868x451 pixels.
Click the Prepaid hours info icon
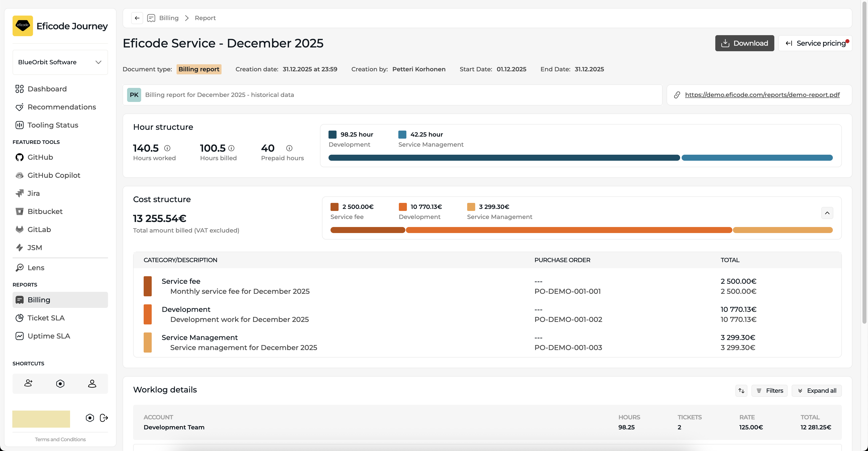click(x=289, y=148)
